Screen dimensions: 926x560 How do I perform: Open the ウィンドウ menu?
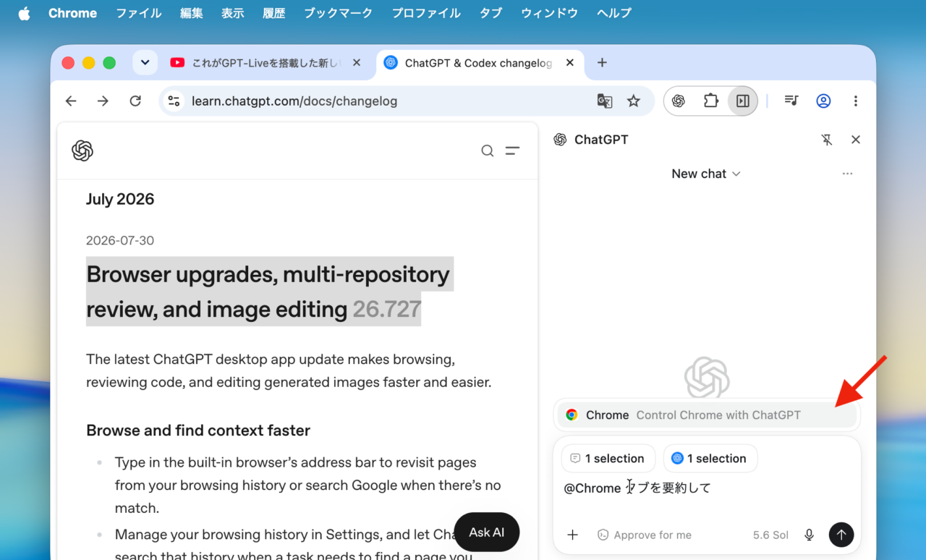tap(550, 13)
